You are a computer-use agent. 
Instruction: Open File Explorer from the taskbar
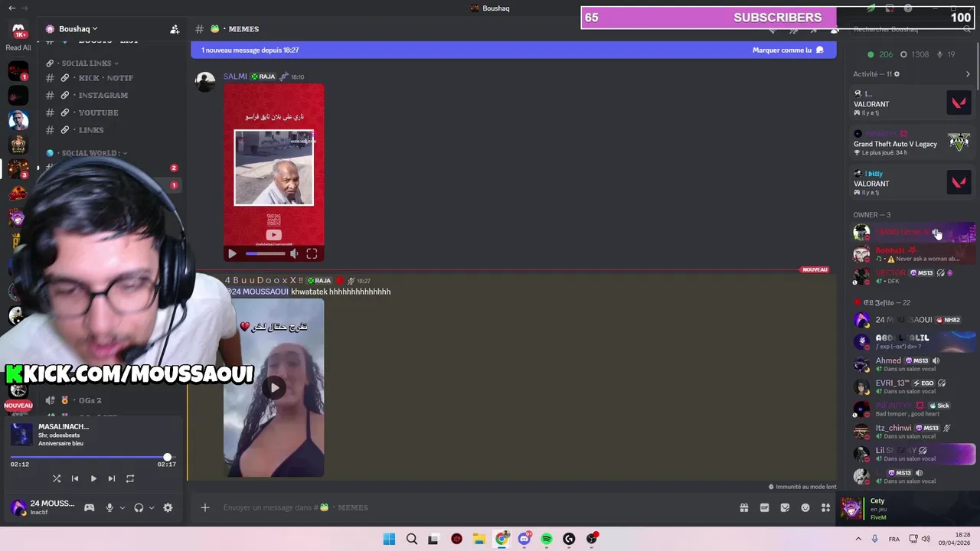pos(479,539)
